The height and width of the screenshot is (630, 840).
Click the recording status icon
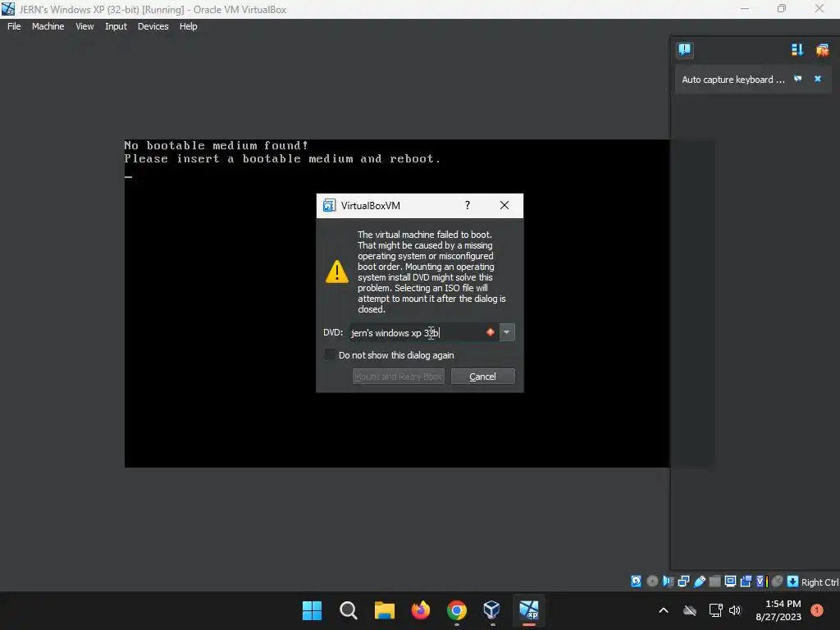point(746,582)
